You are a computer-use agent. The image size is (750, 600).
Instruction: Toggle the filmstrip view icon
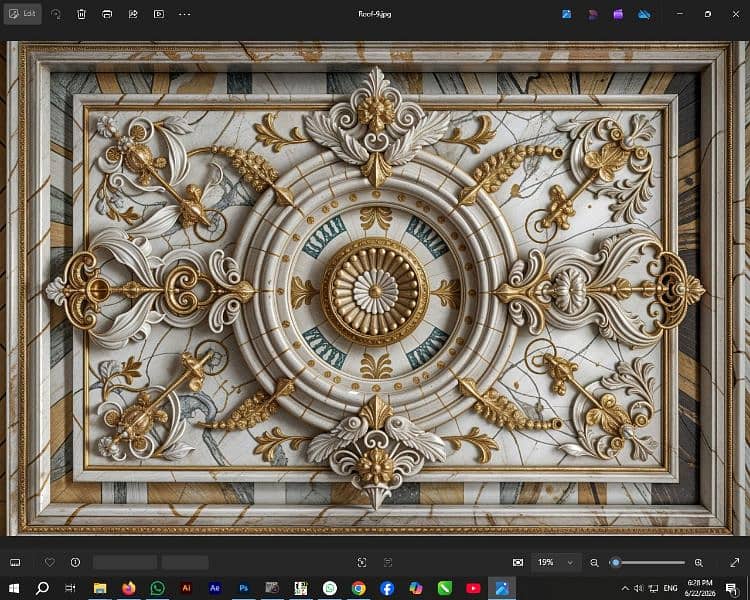click(x=15, y=563)
